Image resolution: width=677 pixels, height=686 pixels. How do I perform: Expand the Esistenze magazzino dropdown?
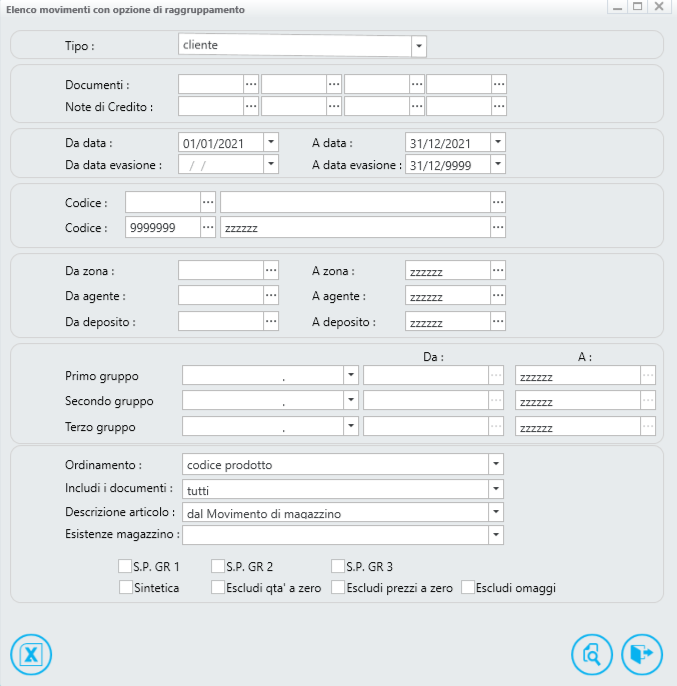496,535
